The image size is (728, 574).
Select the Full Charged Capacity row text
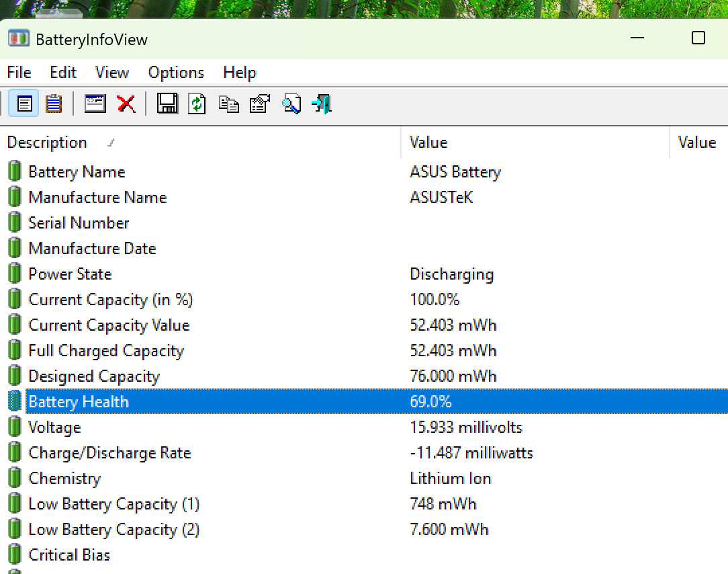tap(106, 351)
